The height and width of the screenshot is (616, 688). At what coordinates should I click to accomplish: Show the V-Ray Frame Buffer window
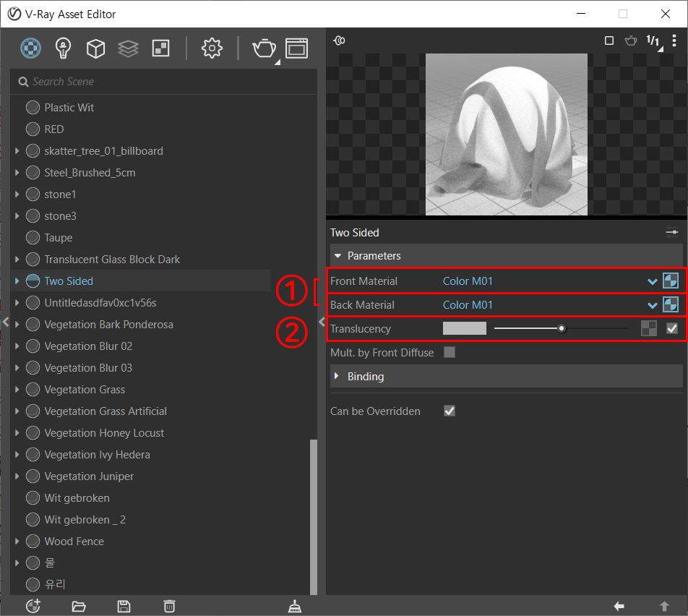pos(296,48)
